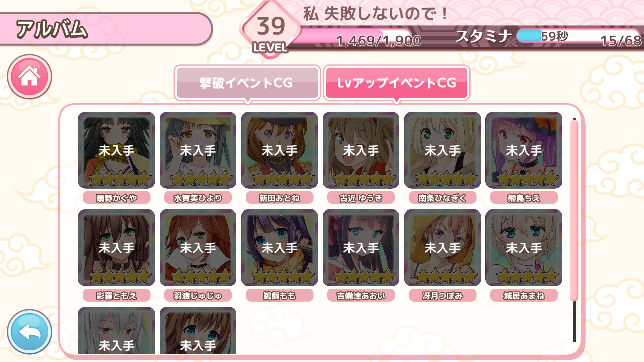Viewport: 644px width, 362px height.
Task: Choose the 城居あまね card image
Action: coord(524,247)
